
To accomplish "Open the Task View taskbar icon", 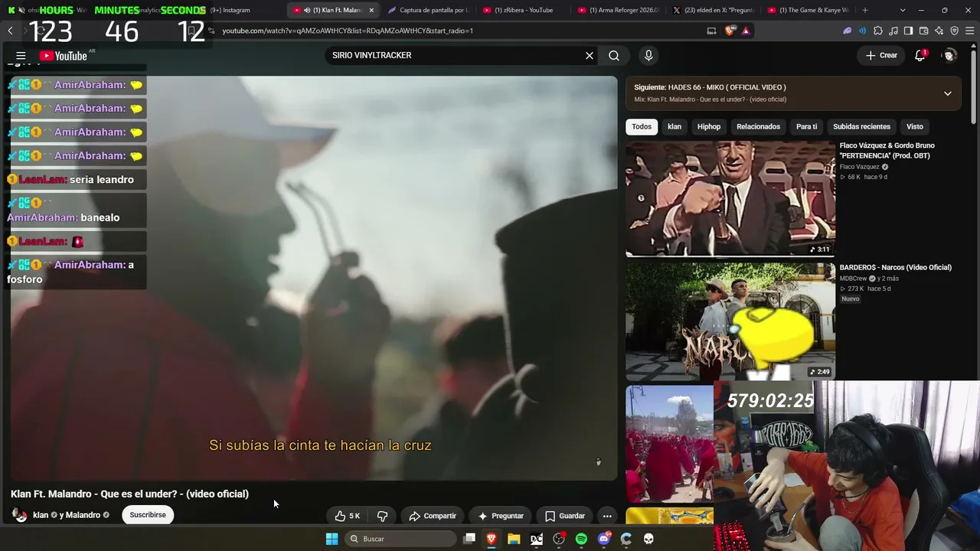I will (469, 539).
